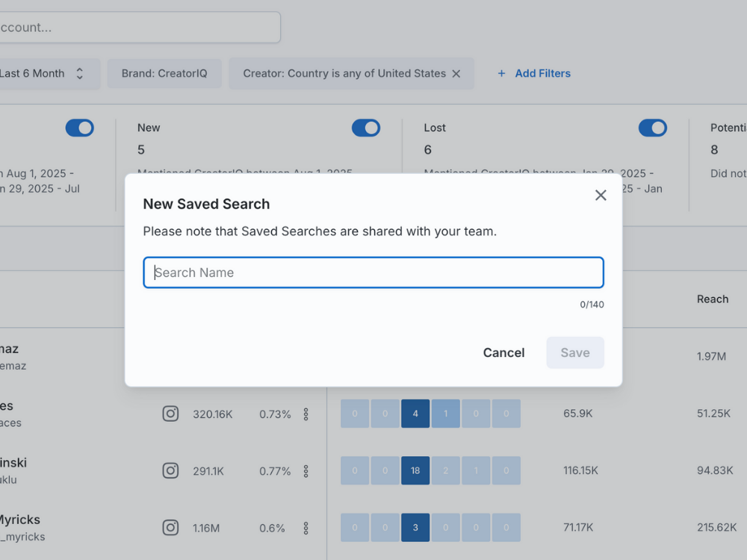Select the heatmap cell showing 18
Image resolution: width=747 pixels, height=560 pixels.
pos(415,471)
